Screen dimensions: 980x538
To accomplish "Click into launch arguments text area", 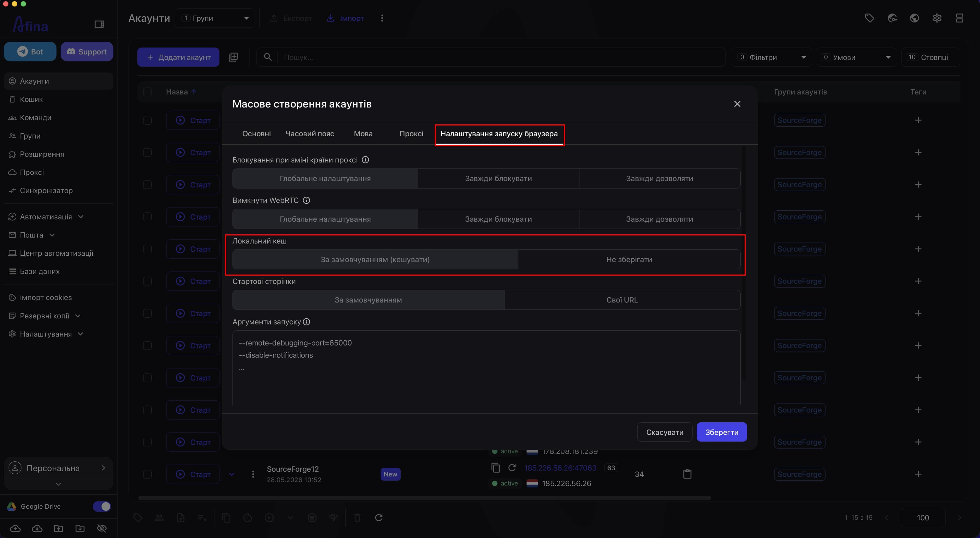I will [486, 367].
